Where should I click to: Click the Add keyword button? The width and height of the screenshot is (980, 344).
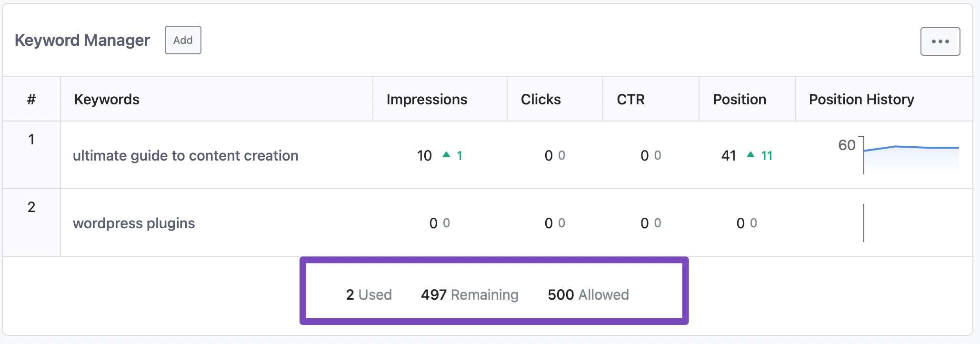(x=183, y=40)
